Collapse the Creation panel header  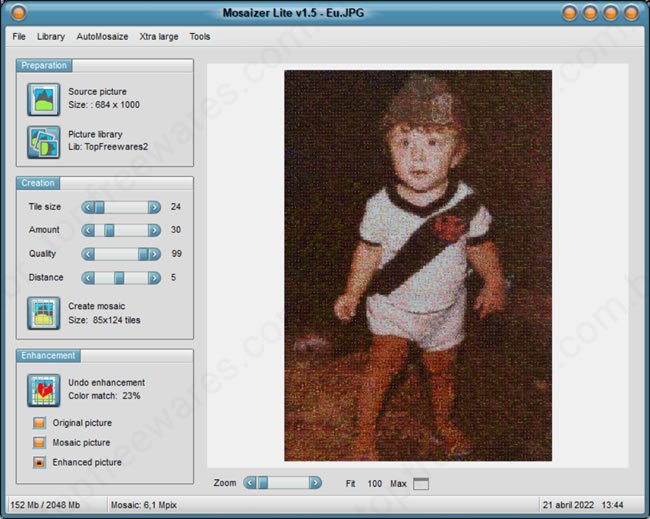(39, 183)
